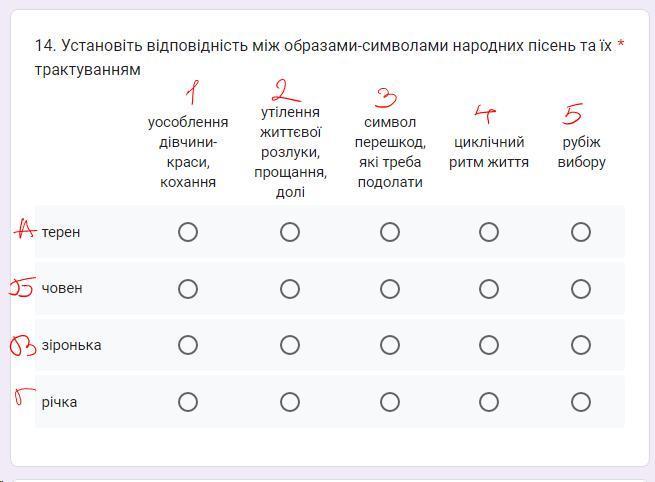The height and width of the screenshot is (482, 655).
Task: Select терен radio for циклічний ритм життя
Action: click(x=489, y=232)
